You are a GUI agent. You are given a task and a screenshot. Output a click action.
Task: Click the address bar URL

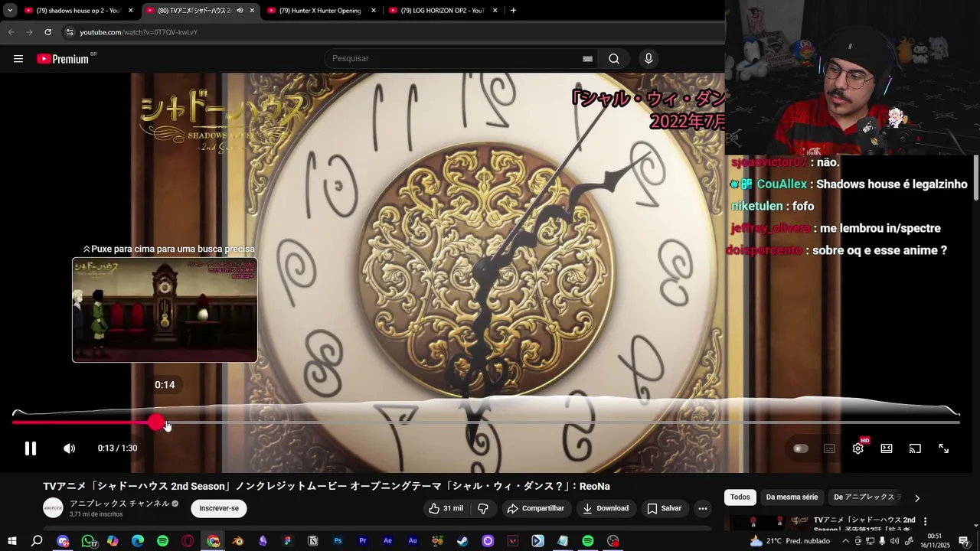pos(139,32)
